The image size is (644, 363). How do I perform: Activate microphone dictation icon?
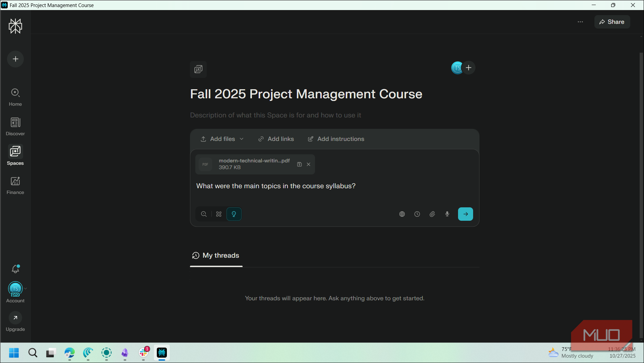(447, 214)
